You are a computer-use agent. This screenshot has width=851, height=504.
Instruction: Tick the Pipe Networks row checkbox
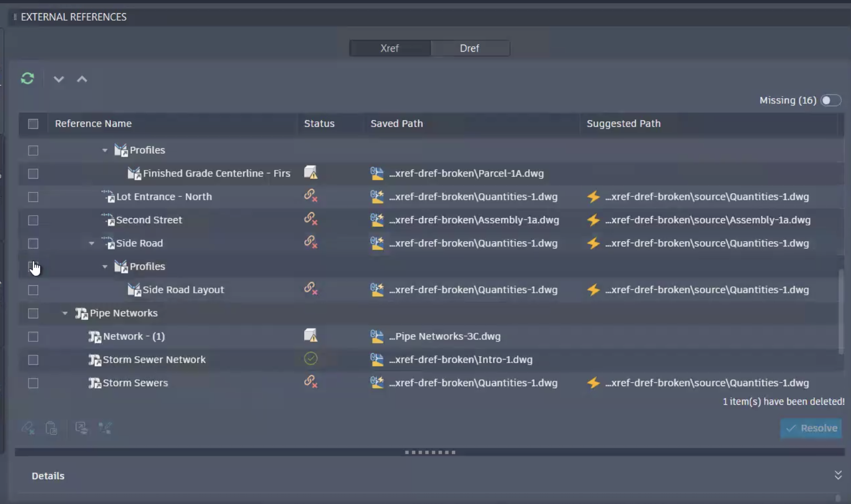coord(33,313)
